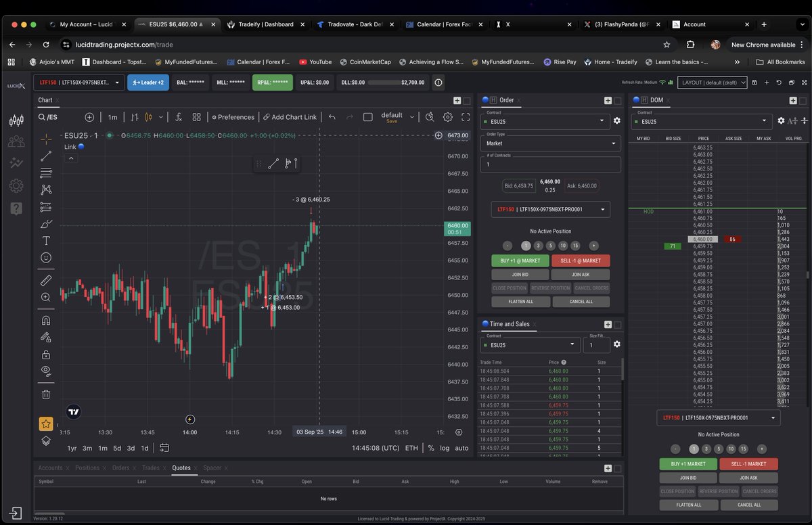Viewport: 812px width, 525px height.
Task: Toggle drawings visibility eye icon
Action: pyautogui.click(x=46, y=370)
